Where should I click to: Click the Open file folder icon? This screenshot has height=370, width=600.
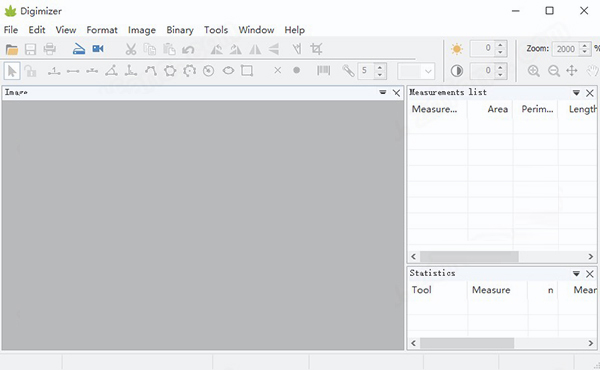click(x=12, y=49)
